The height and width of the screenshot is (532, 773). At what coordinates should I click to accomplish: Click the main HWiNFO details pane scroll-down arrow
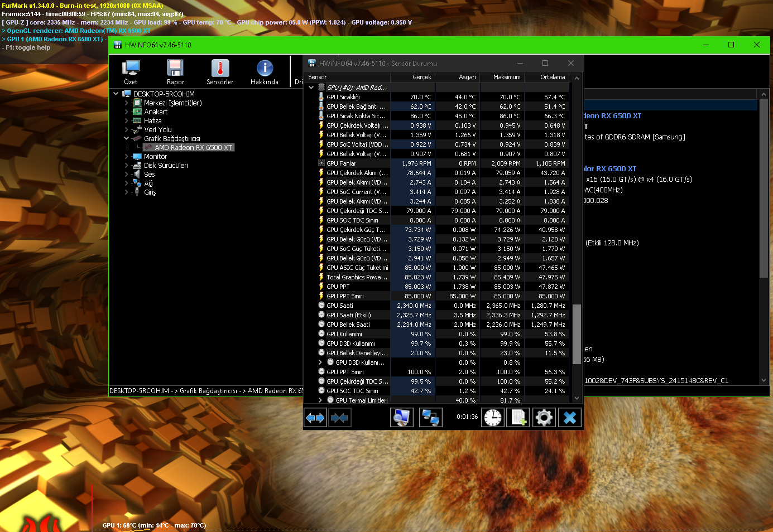coord(764,380)
